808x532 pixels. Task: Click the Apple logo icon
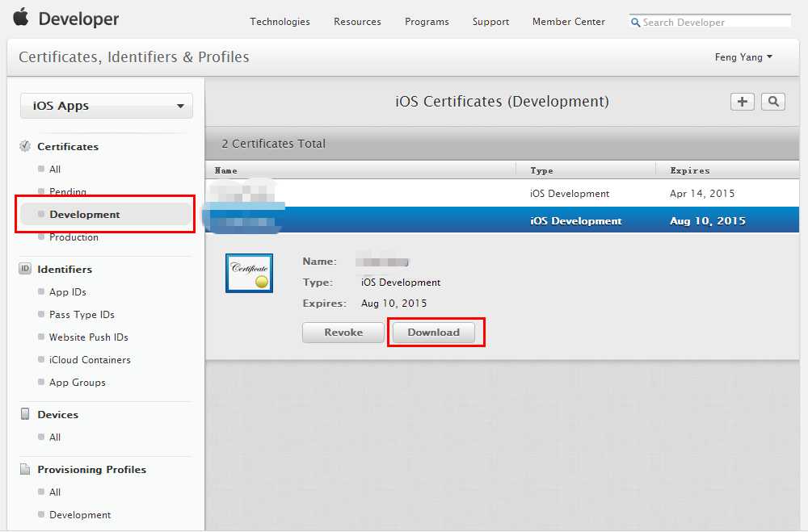21,17
